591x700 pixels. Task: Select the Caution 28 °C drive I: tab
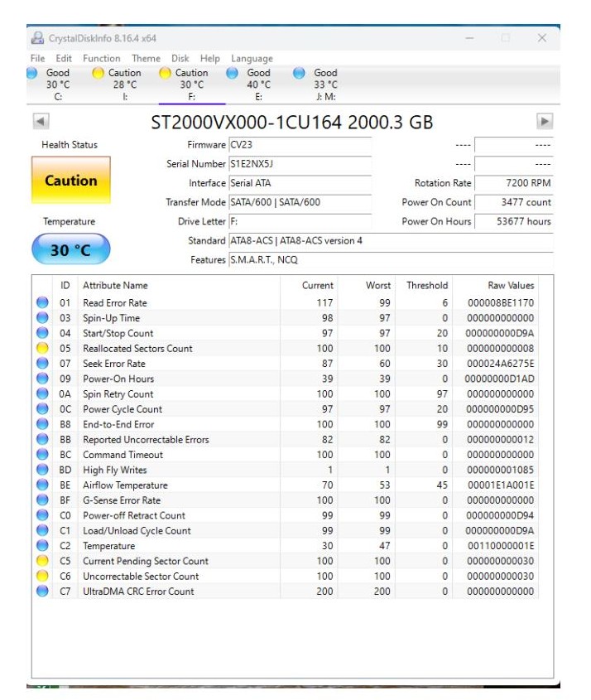[118, 84]
